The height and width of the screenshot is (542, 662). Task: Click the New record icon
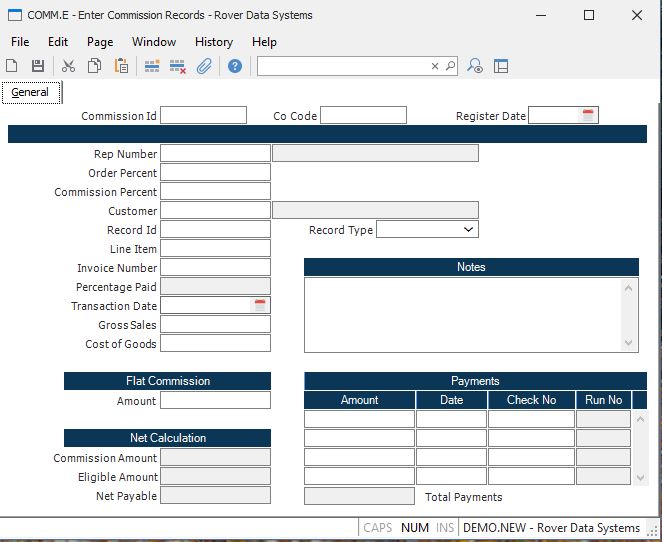tap(12, 66)
